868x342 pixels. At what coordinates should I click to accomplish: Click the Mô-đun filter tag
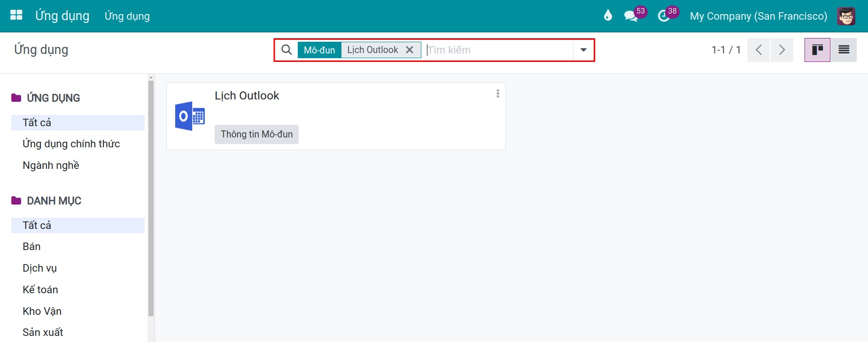319,50
